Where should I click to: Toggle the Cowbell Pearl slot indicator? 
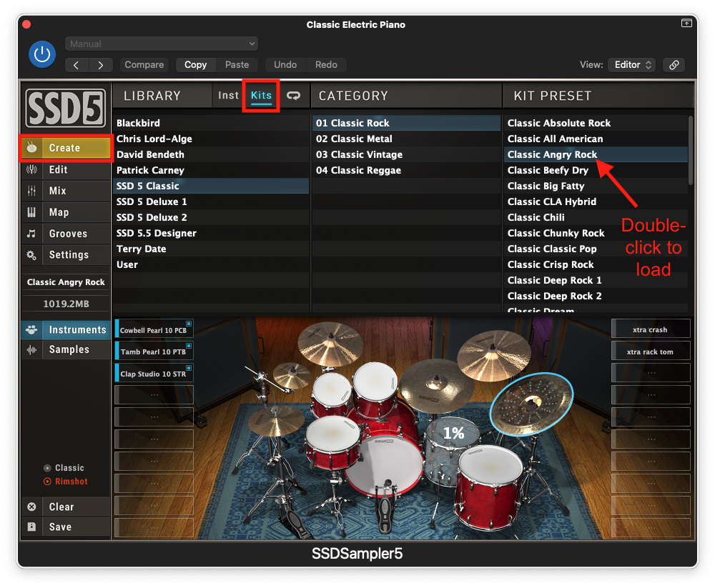click(x=188, y=324)
